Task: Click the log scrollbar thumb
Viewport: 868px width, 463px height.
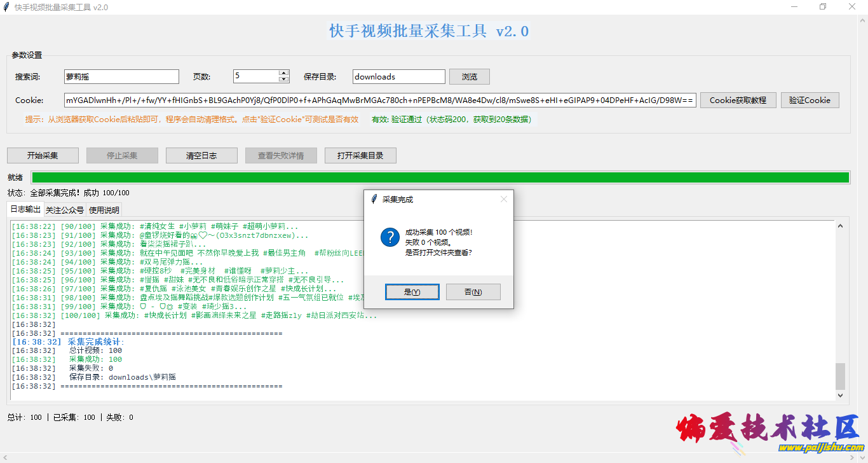Action: coord(840,376)
